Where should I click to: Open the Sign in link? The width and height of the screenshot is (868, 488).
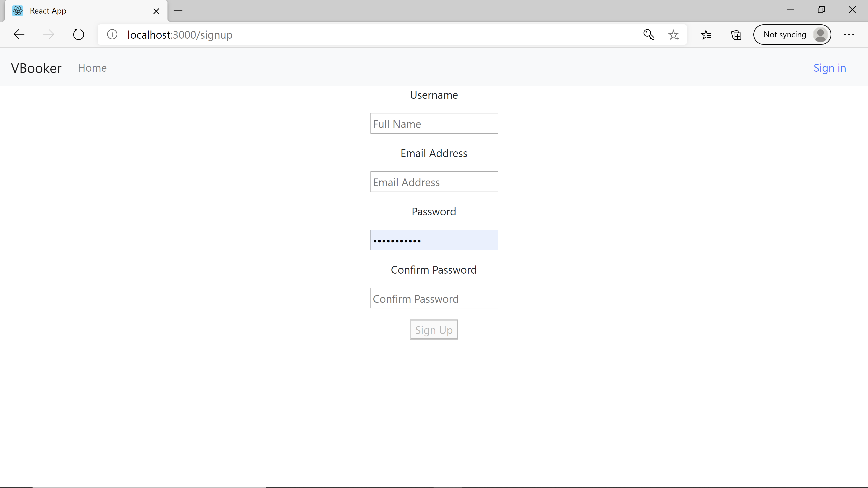click(830, 68)
